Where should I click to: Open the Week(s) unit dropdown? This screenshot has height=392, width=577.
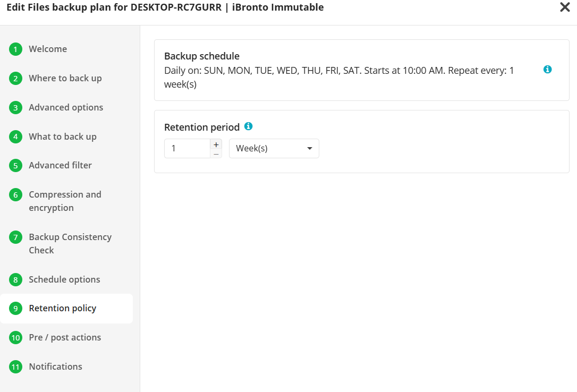point(274,149)
